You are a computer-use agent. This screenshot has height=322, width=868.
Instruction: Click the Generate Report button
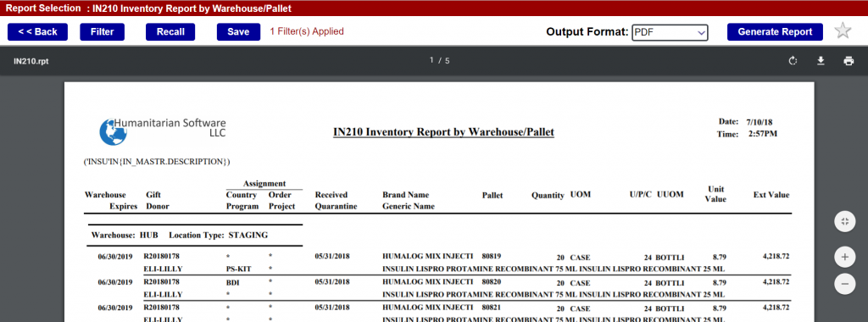click(x=775, y=32)
